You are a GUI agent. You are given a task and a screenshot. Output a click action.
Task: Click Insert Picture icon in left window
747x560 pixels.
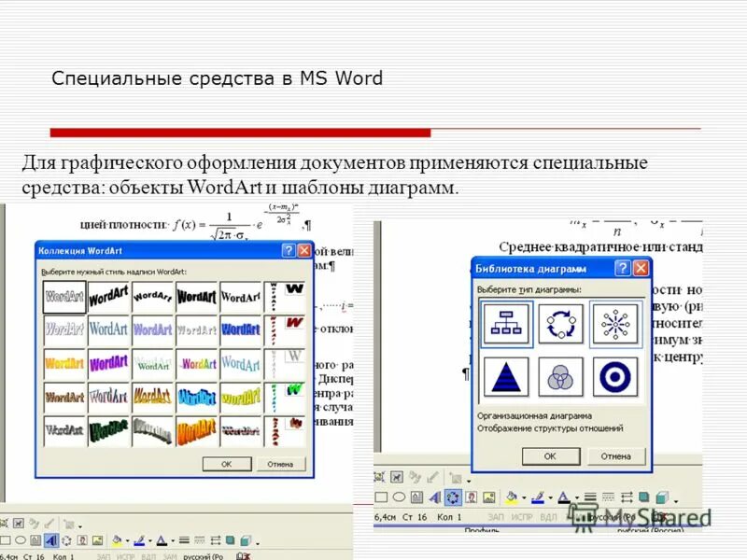coord(98,540)
